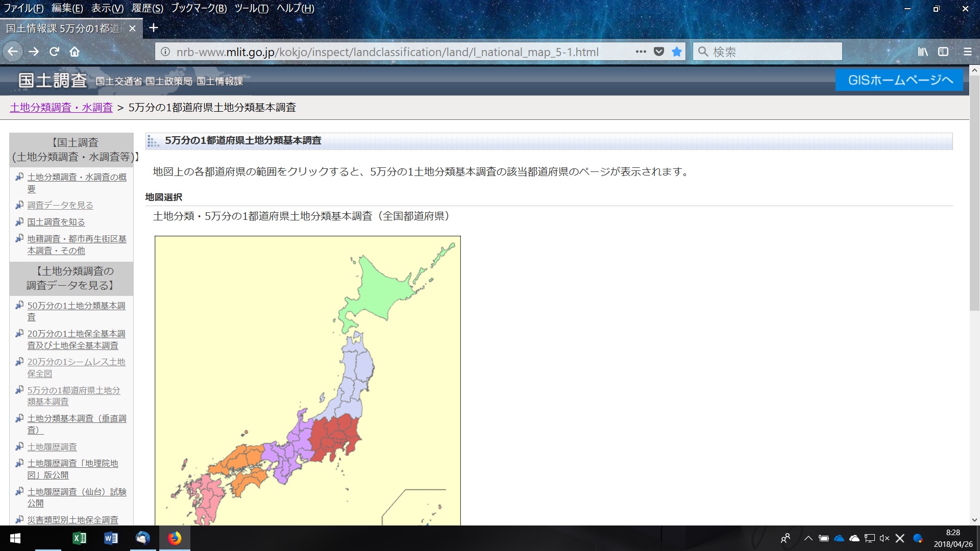Open 災害類型別土地保全調査 link
Viewport: 980px width, 551px height.
72,520
